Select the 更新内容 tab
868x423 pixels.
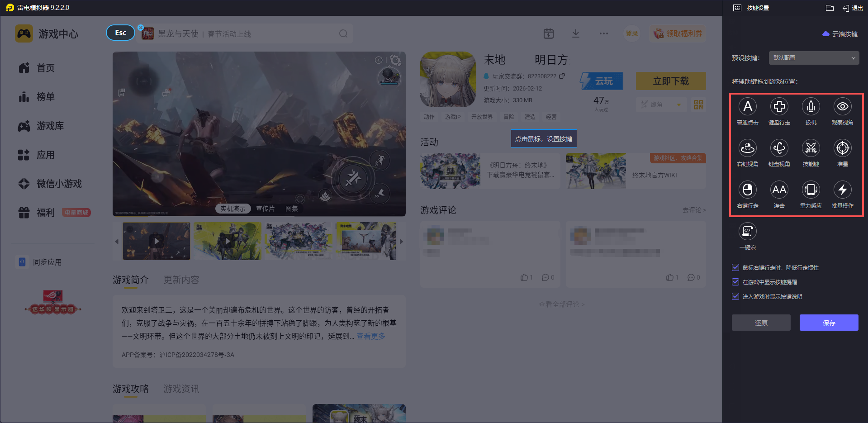coord(181,280)
